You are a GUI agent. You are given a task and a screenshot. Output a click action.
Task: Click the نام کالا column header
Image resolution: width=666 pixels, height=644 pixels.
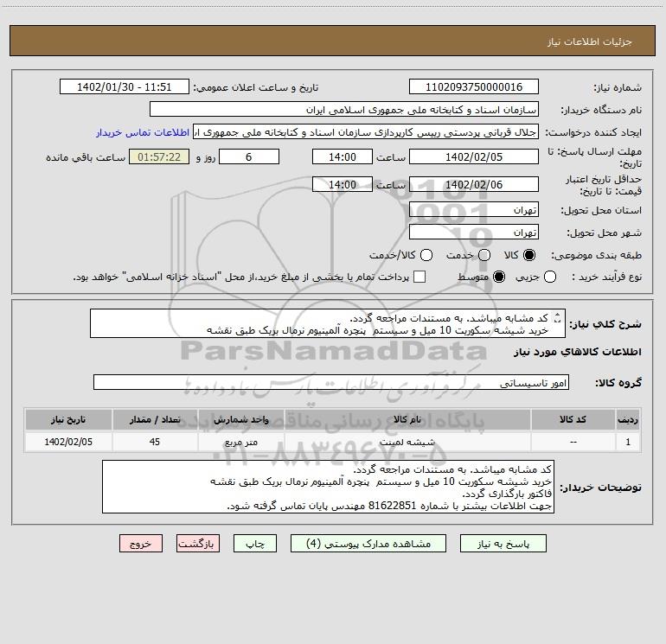point(407,419)
